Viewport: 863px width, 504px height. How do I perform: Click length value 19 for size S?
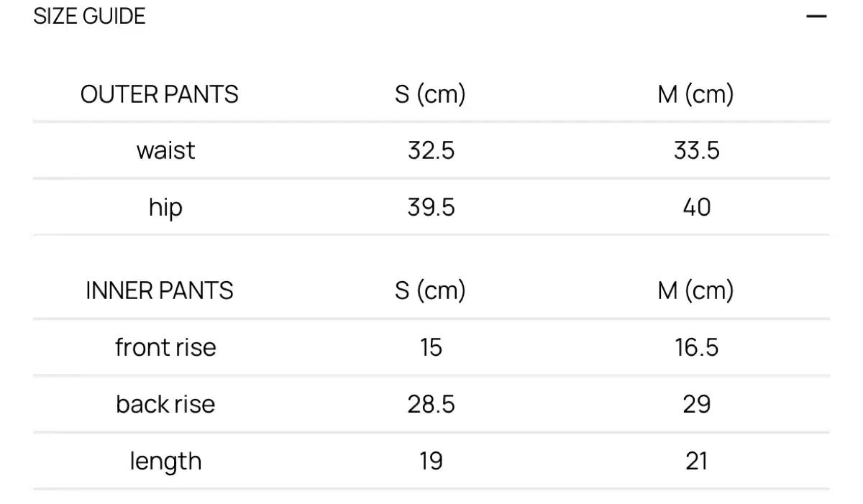[x=431, y=461]
